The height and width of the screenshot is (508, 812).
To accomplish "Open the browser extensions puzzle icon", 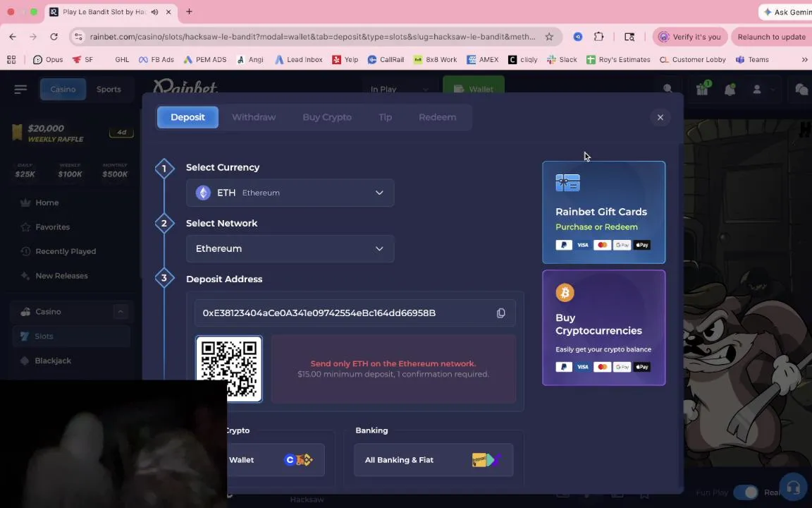I will 598,37.
